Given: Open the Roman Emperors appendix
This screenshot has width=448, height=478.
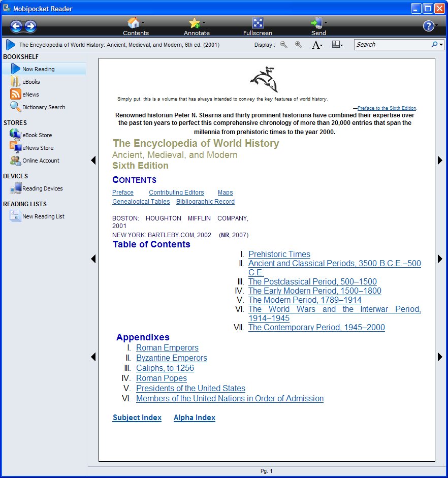Looking at the screenshot, I should pos(167,348).
